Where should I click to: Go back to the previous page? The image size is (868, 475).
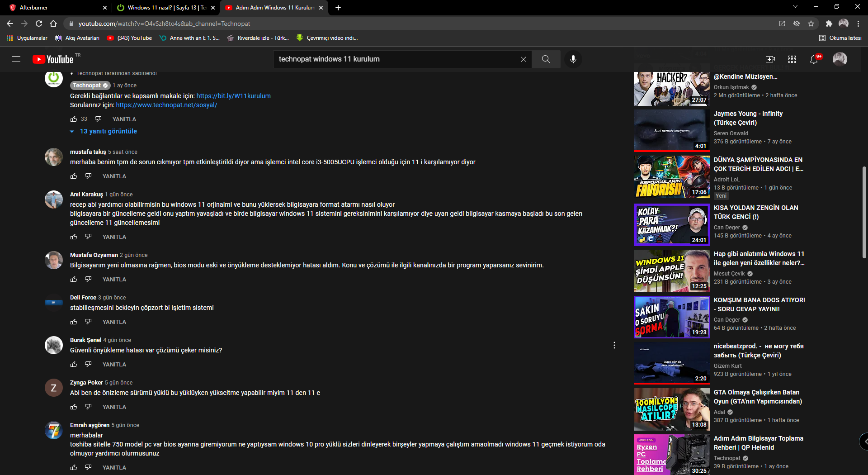[x=10, y=24]
